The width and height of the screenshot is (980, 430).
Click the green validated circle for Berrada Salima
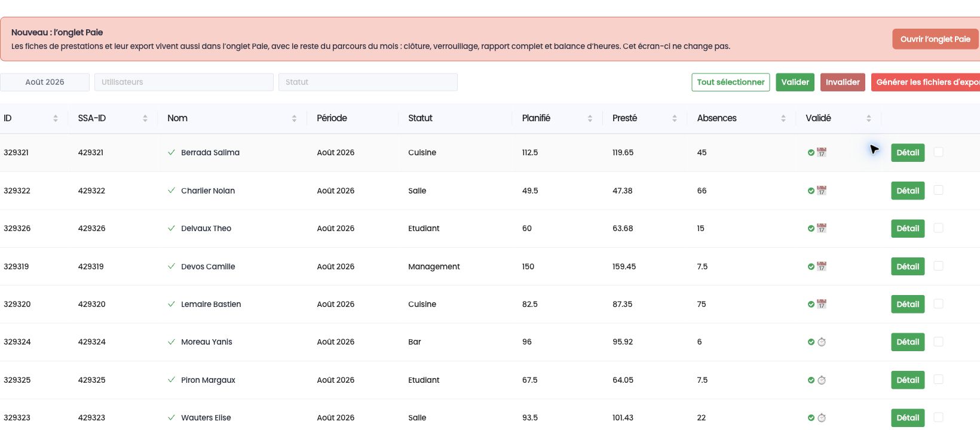[811, 152]
